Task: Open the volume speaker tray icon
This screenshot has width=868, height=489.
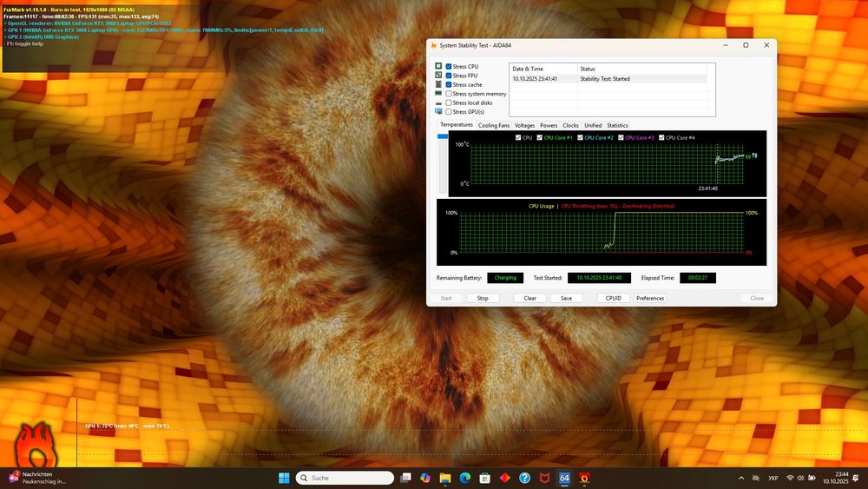Action: 800,478
